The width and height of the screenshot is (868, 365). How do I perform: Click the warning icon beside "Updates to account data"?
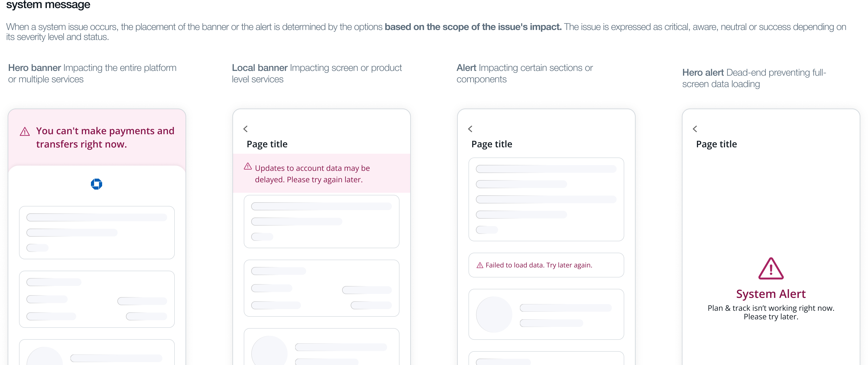coord(248,166)
